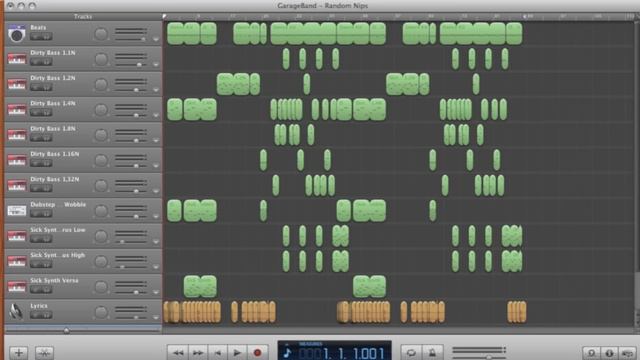Viewport: 640px width, 360px height.
Task: Click the 'Tracks' column header
Action: 83,16
